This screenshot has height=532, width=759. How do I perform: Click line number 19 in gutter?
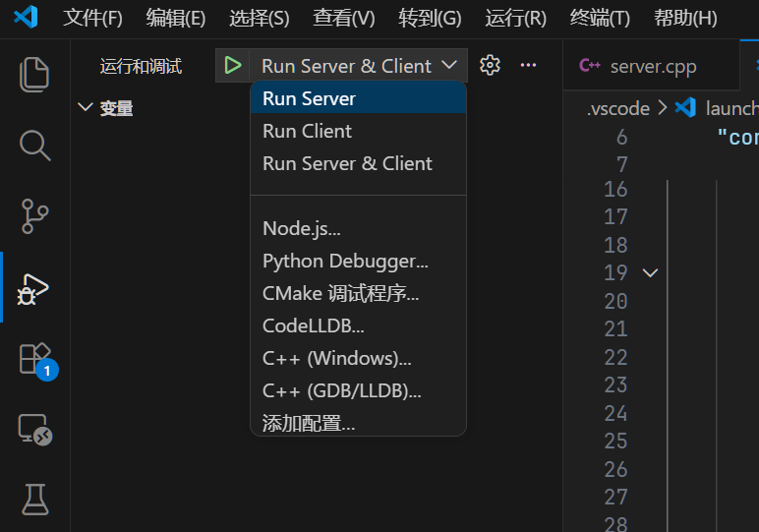pyautogui.click(x=615, y=272)
